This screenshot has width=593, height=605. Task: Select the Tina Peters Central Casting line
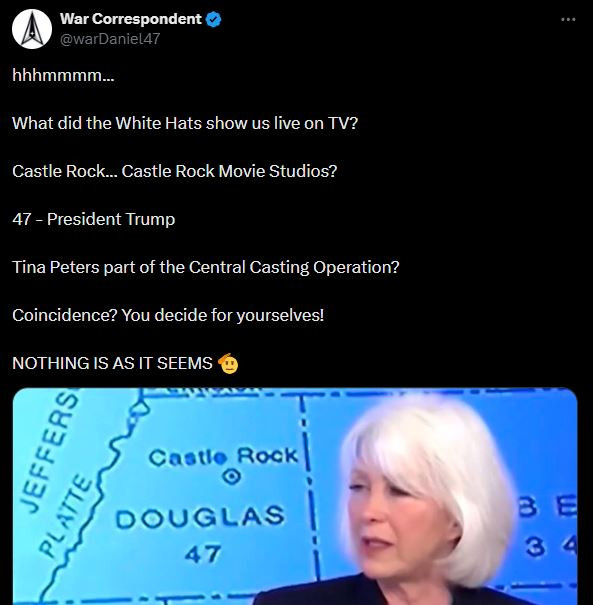click(206, 267)
